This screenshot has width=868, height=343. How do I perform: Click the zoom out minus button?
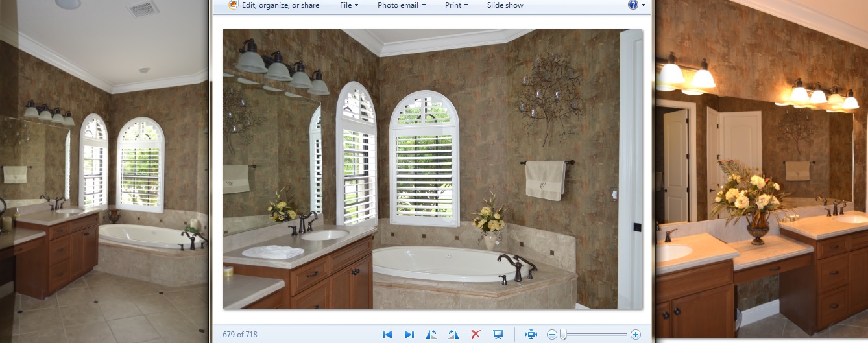(552, 335)
